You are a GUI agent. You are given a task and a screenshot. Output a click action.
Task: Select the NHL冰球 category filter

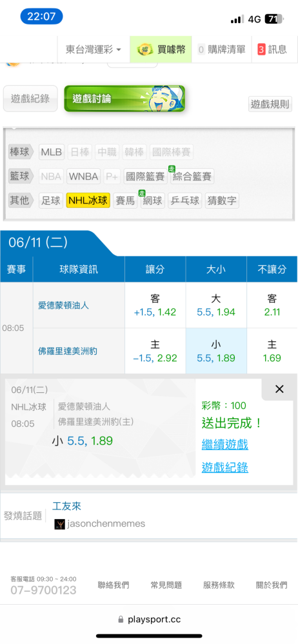[x=88, y=200]
